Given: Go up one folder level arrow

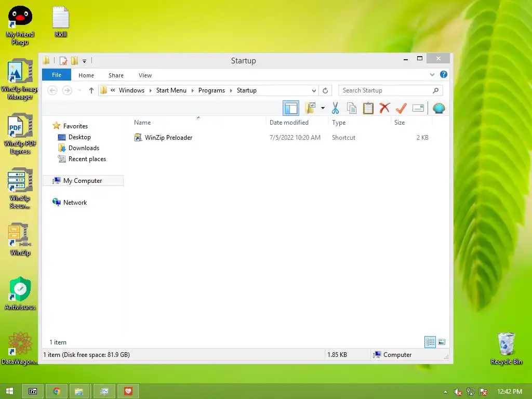Looking at the screenshot, I should tap(91, 90).
